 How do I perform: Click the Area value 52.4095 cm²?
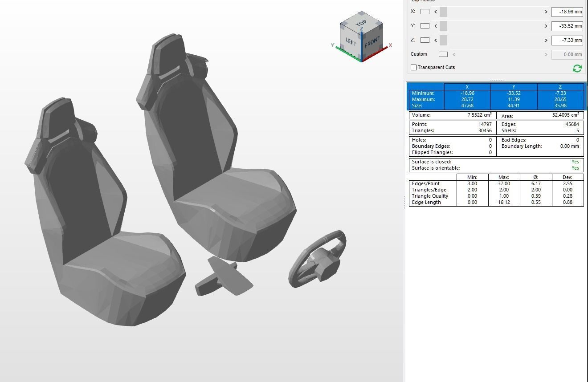point(566,115)
